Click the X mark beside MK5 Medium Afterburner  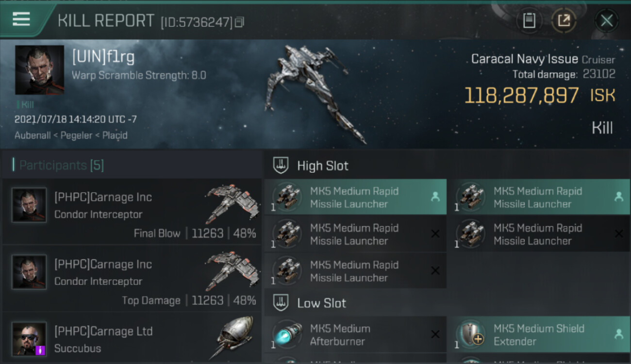pos(435,334)
